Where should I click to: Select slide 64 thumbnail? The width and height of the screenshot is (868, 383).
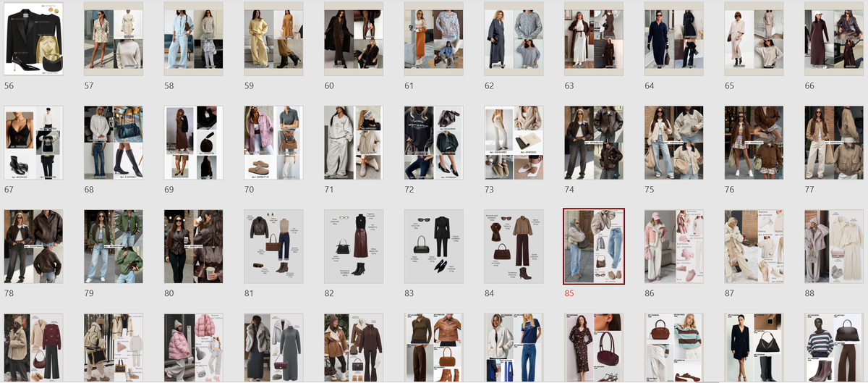(674, 39)
